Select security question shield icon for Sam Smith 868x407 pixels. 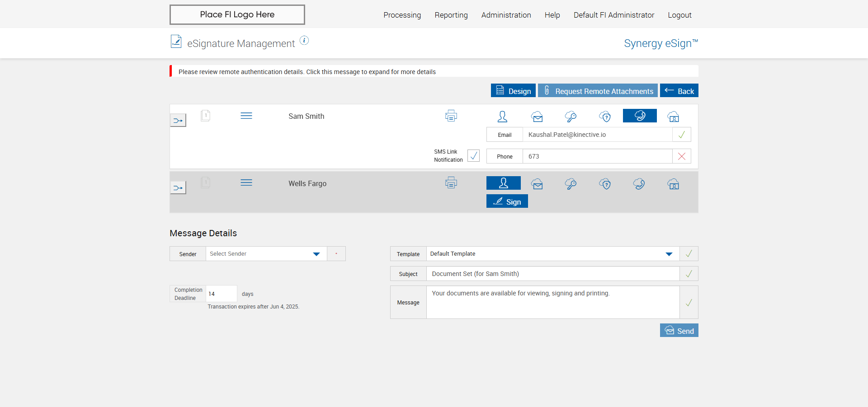tap(605, 117)
